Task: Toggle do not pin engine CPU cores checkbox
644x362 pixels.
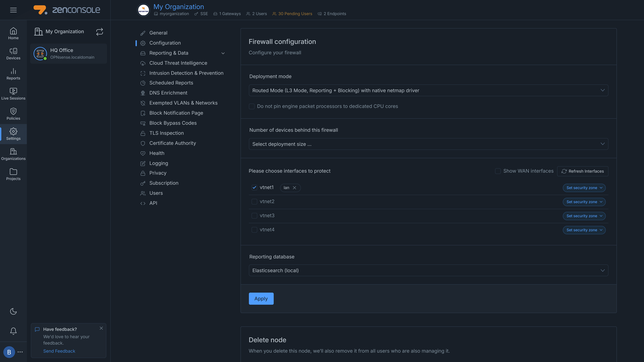Action: [252, 106]
